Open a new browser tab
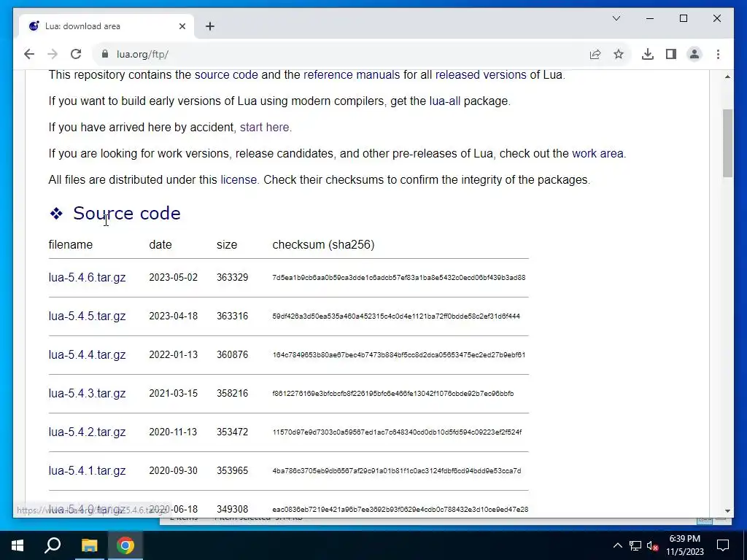 210,26
